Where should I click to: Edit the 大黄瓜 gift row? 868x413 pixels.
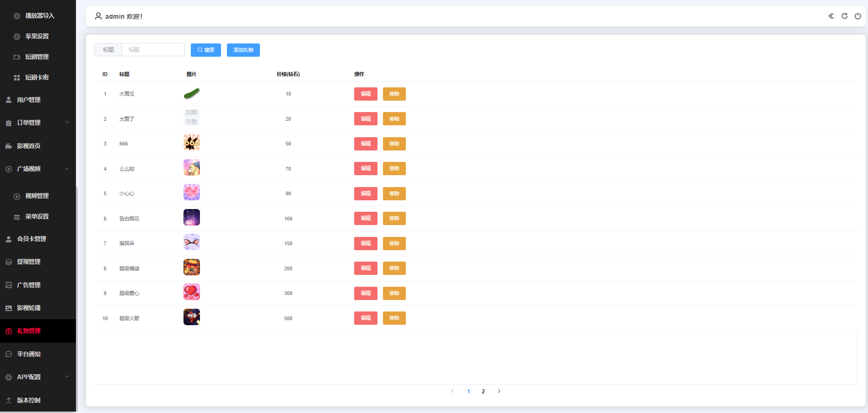coord(366,94)
